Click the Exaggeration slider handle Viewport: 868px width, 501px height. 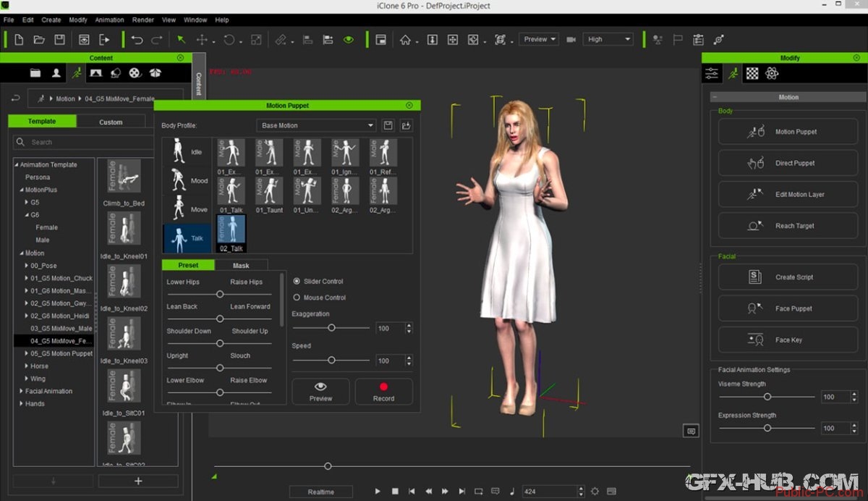[331, 328]
